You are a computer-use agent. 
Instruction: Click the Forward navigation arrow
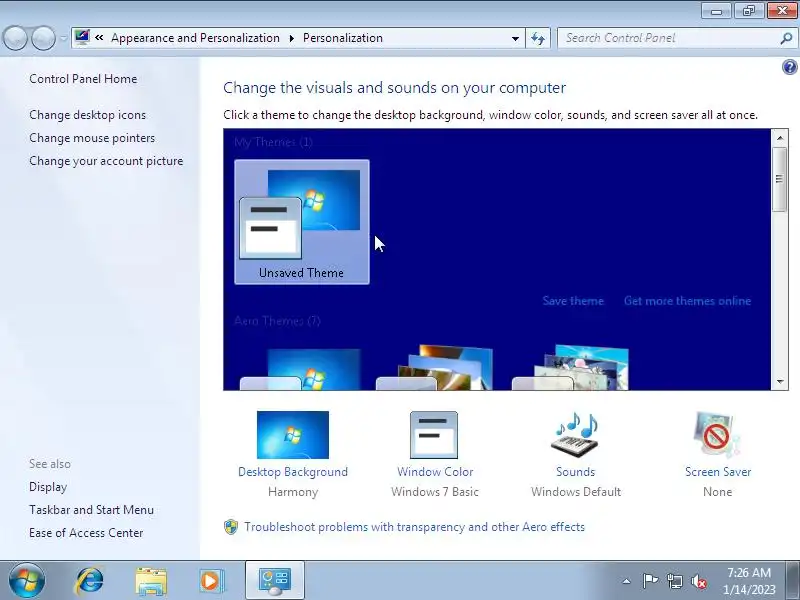43,38
